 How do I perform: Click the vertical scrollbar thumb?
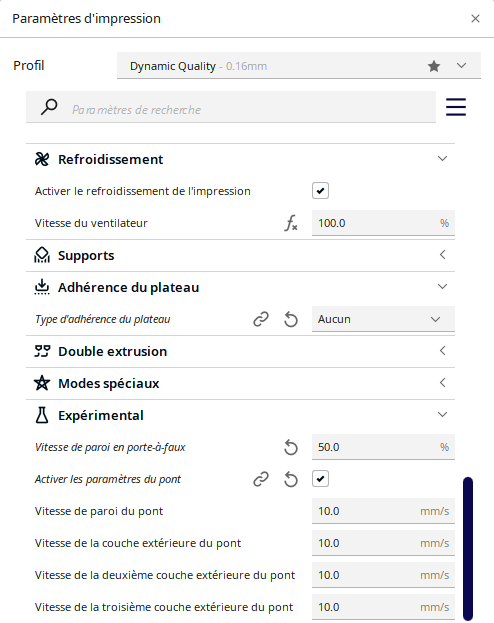click(468, 548)
